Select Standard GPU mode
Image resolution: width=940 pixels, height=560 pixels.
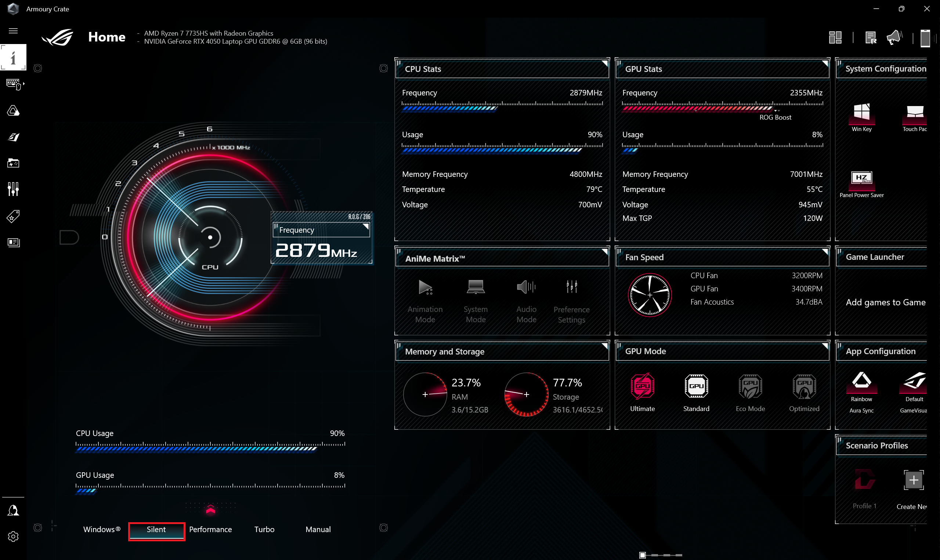point(696,392)
